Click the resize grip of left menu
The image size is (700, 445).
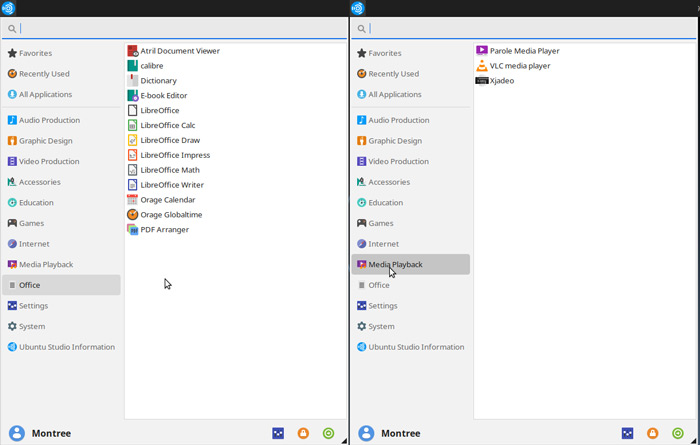344,441
